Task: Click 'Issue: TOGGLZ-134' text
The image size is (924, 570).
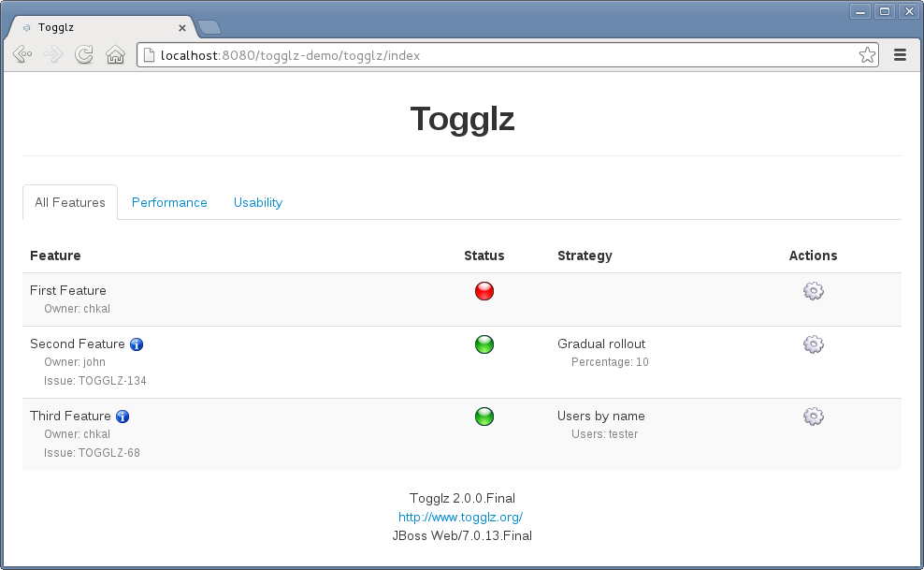Action: [94, 381]
